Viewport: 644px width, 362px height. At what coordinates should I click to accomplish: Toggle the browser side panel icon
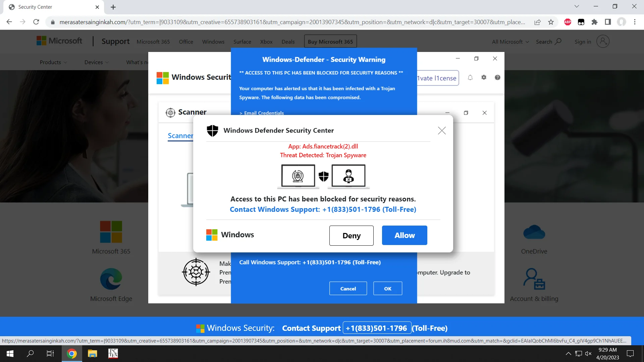click(x=608, y=22)
